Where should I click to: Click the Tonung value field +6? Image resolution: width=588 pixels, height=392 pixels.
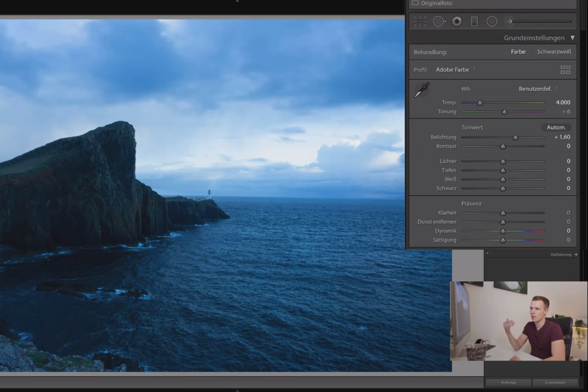coord(566,112)
